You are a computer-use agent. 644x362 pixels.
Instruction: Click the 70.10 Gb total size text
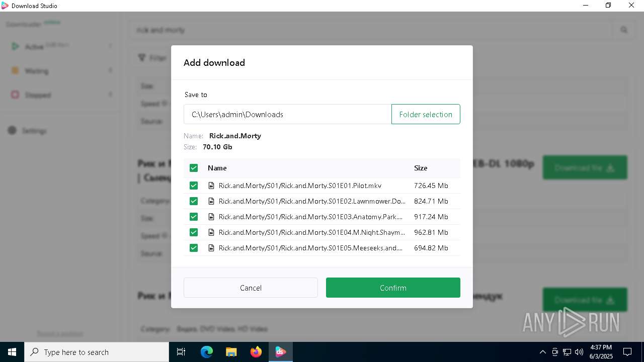[217, 147]
